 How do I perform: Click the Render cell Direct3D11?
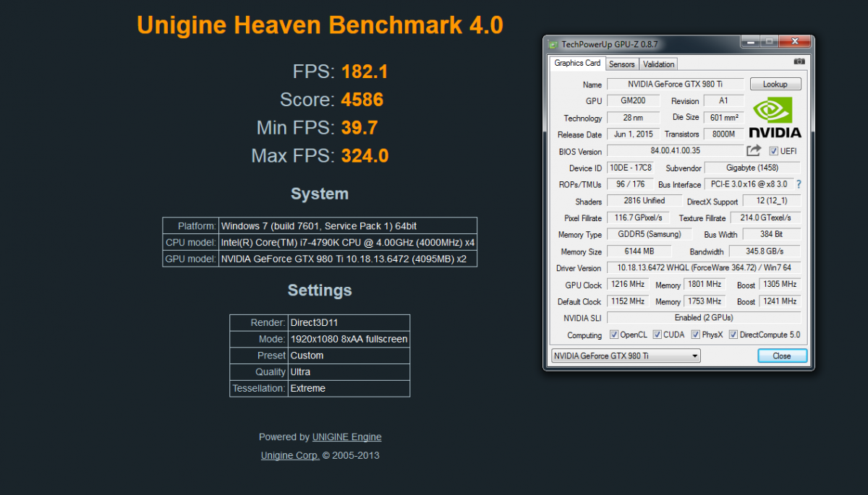pos(349,323)
